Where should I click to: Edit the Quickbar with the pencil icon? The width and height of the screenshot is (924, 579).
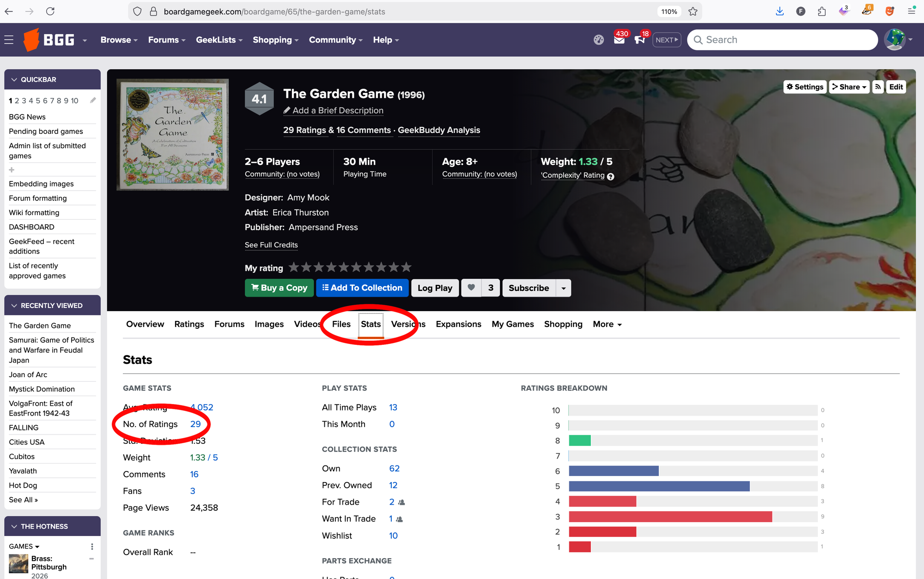[x=93, y=100]
